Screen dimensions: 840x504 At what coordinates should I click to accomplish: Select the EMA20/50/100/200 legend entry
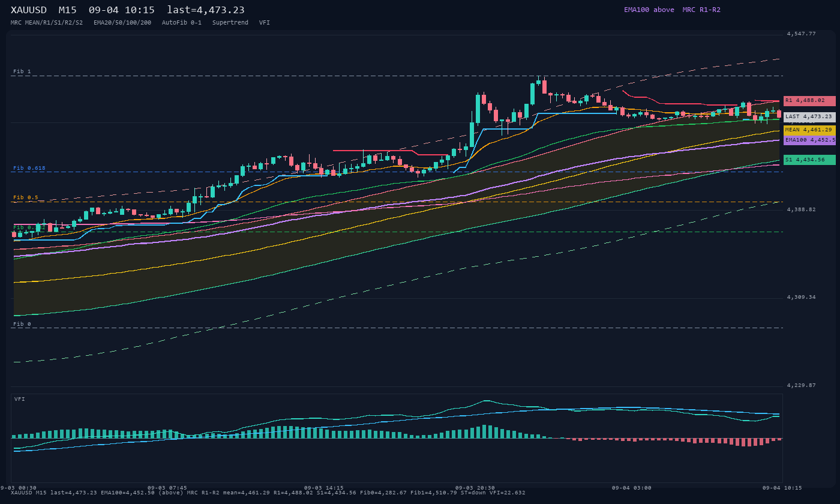122,23
